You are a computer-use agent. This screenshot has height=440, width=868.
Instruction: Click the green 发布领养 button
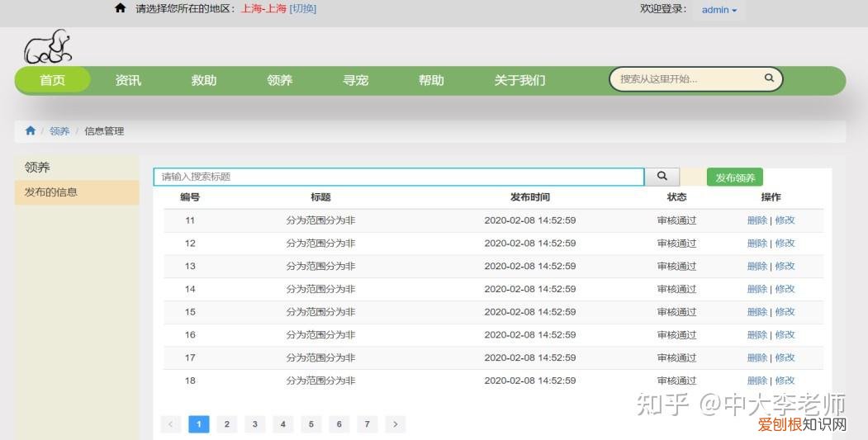point(734,177)
